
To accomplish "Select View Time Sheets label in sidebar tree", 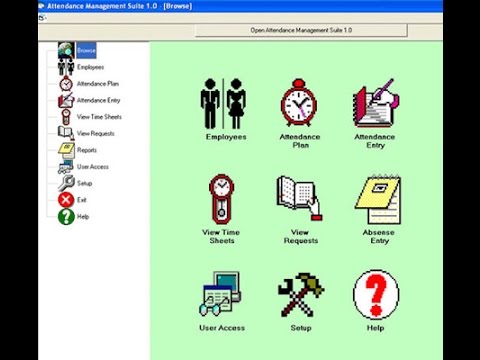I will 99,117.
